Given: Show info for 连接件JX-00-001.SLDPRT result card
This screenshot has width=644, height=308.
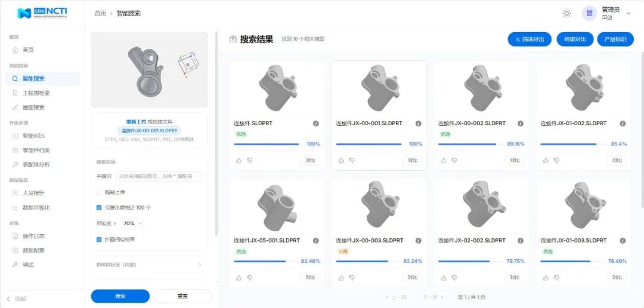Looking at the screenshot, I should tap(418, 123).
